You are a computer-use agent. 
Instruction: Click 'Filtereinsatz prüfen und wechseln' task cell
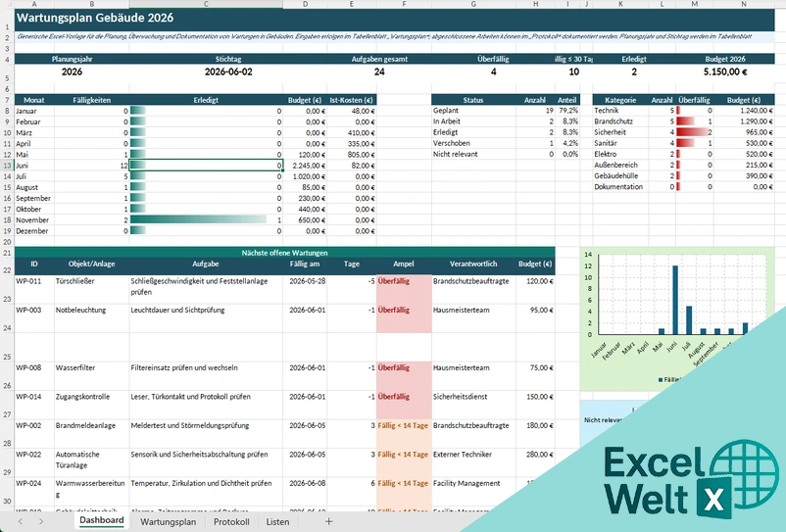click(206, 375)
